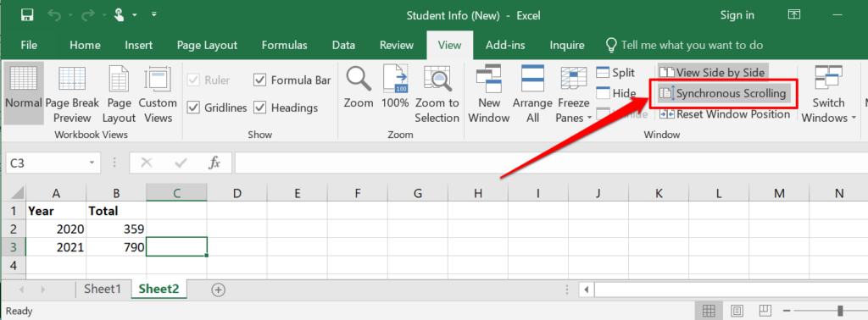868x320 pixels.
Task: Click the Redo arrow icon
Action: click(x=88, y=15)
